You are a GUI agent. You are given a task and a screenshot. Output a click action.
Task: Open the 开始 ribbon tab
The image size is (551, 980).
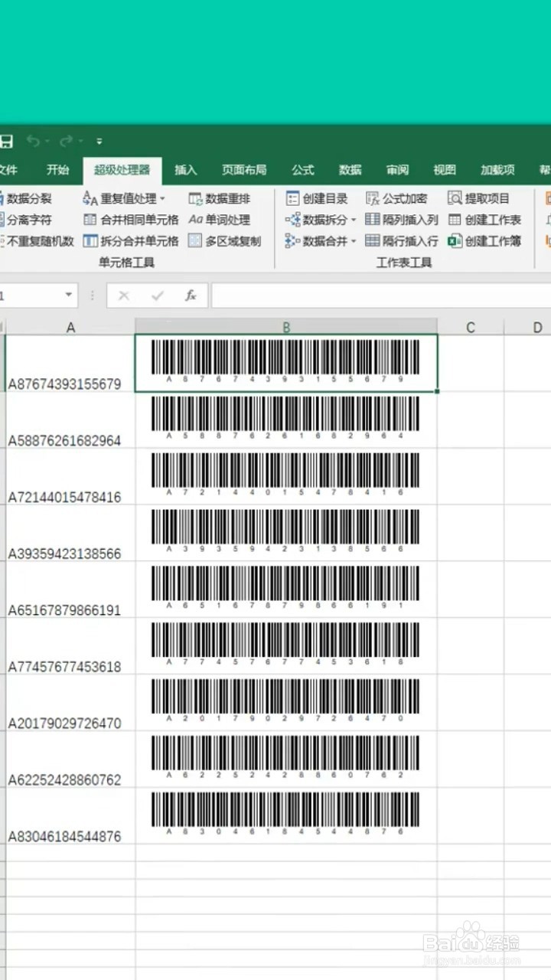(57, 170)
